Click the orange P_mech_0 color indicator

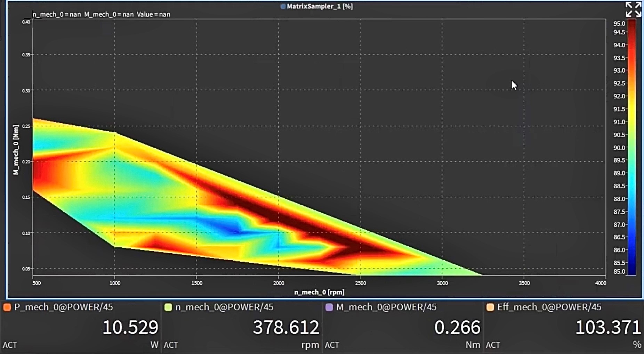pos(7,307)
